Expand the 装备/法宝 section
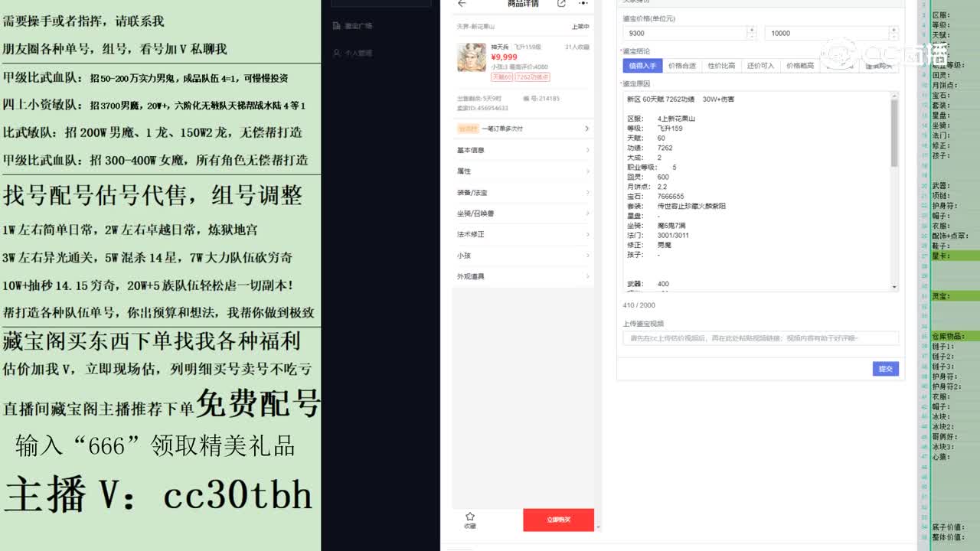 (523, 193)
